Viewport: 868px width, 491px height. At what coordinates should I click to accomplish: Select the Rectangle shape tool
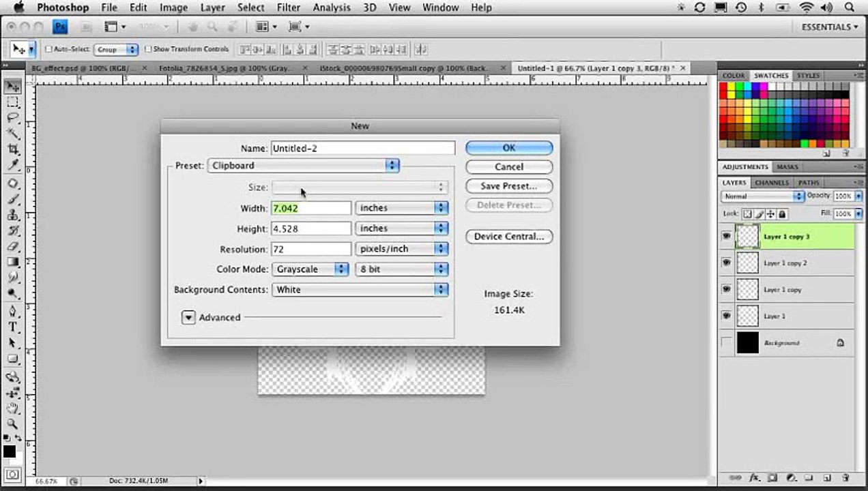[x=13, y=358]
